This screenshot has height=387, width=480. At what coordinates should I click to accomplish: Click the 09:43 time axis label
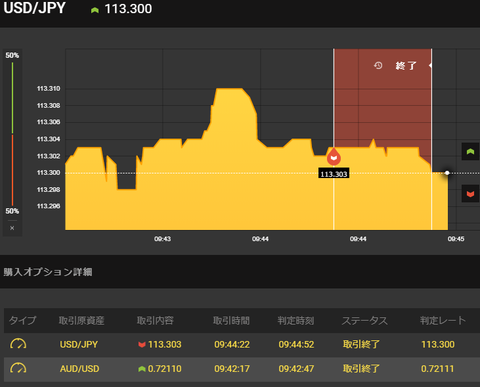(x=162, y=239)
